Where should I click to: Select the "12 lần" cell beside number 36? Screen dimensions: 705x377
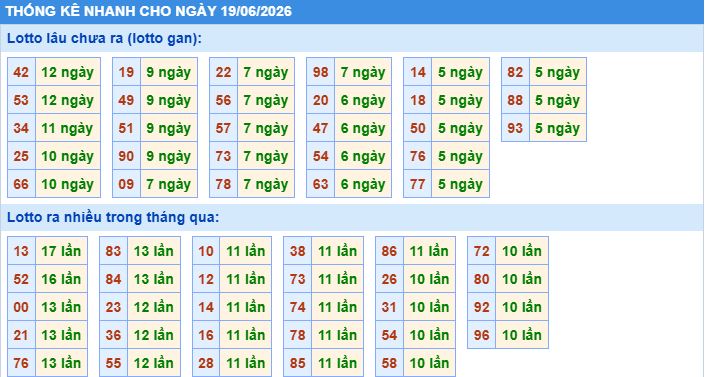(154, 335)
